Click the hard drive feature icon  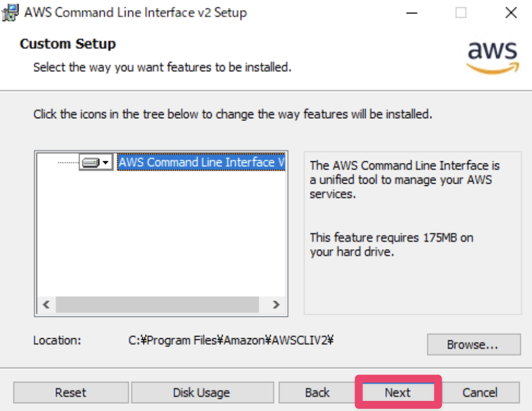90,162
